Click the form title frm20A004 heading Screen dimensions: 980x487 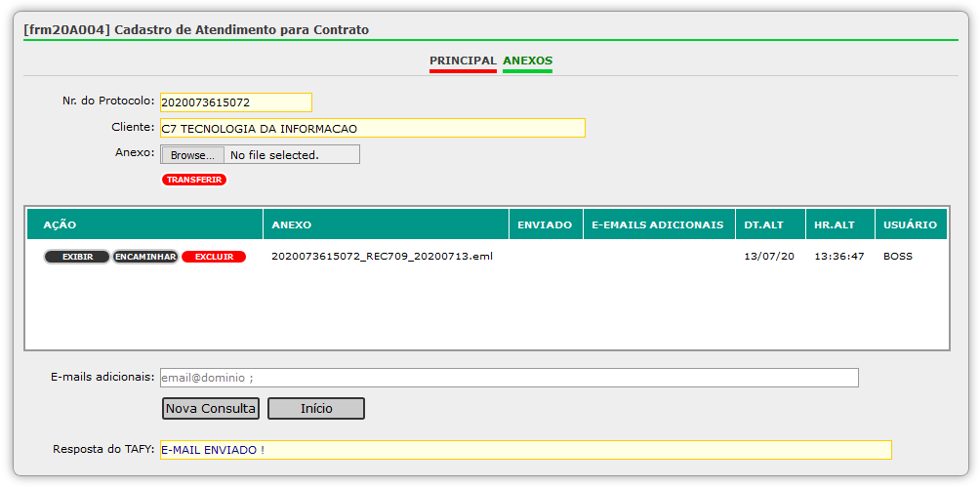coord(196,29)
